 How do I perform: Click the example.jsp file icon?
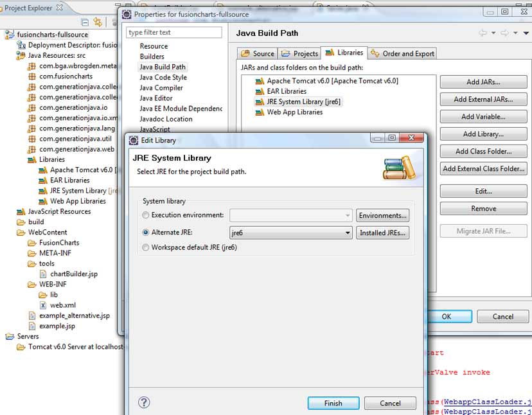32,326
